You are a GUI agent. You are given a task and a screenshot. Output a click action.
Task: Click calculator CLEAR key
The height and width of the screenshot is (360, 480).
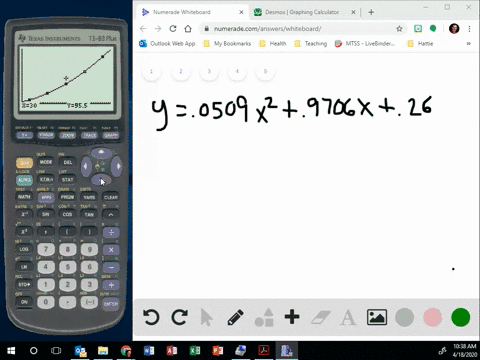[x=111, y=197]
